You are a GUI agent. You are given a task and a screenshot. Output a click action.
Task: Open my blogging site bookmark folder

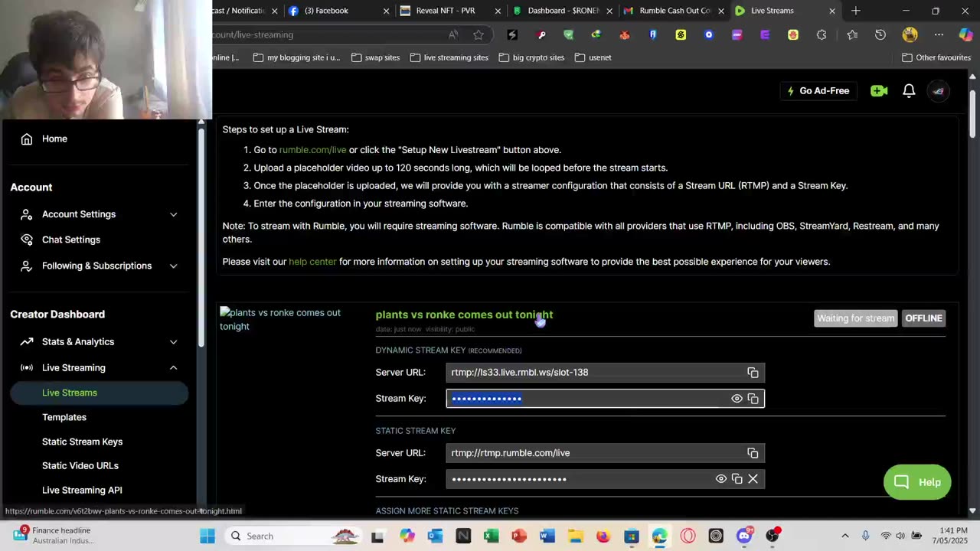[296, 57]
